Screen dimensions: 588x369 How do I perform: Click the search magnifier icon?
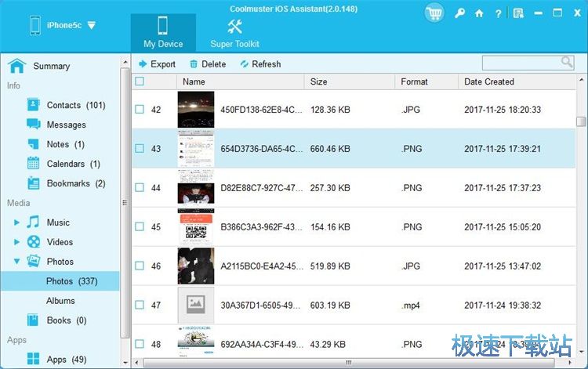pos(567,62)
